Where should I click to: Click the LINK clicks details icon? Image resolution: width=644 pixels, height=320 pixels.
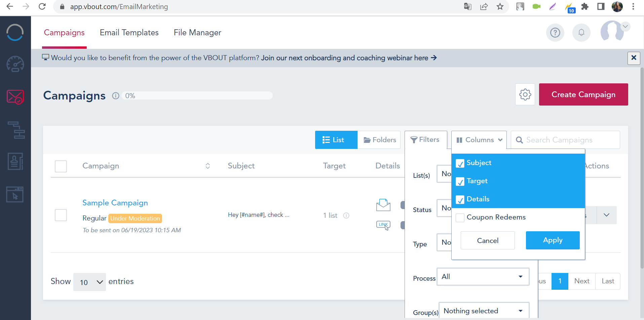(x=383, y=225)
